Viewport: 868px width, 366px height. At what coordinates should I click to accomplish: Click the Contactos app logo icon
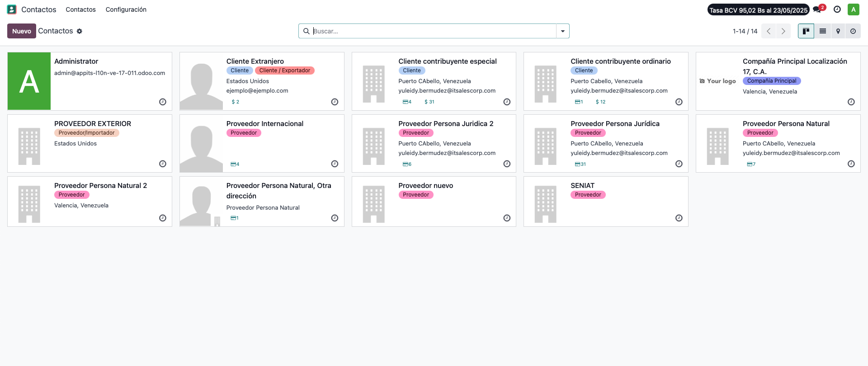[x=12, y=9]
